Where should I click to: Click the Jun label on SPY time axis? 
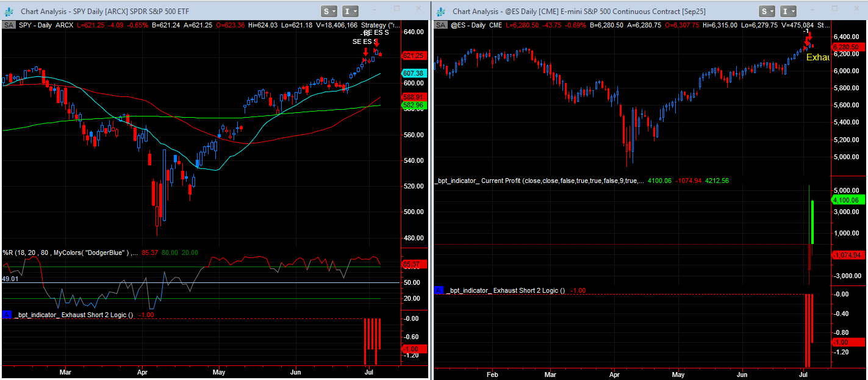tap(296, 371)
